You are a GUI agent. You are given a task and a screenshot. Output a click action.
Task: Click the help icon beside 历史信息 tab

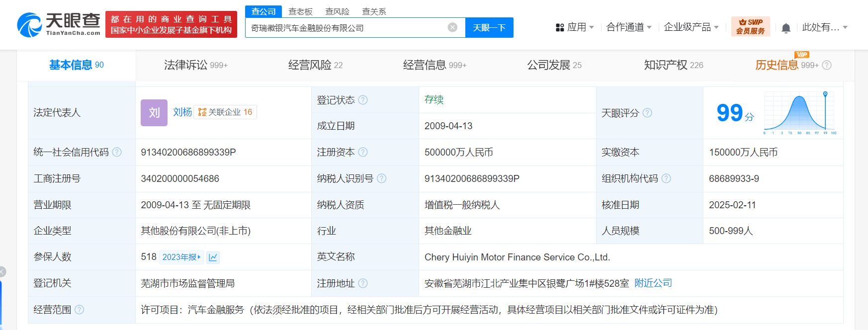827,65
